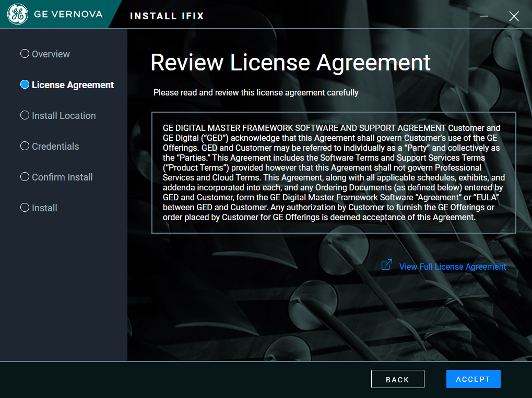Click the INSTALL IFIX title text

pyautogui.click(x=167, y=16)
